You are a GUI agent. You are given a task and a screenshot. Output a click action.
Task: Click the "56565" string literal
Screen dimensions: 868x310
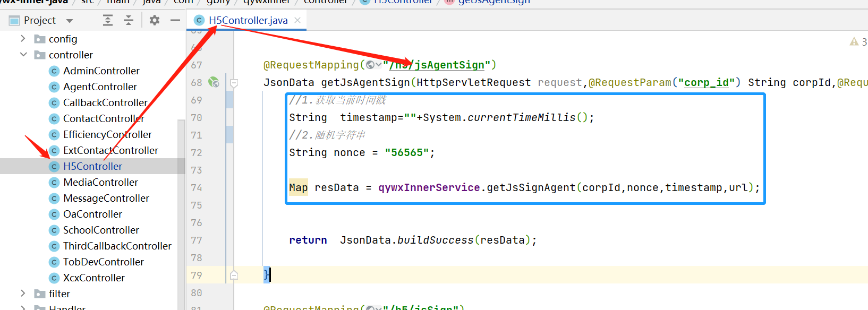[407, 152]
